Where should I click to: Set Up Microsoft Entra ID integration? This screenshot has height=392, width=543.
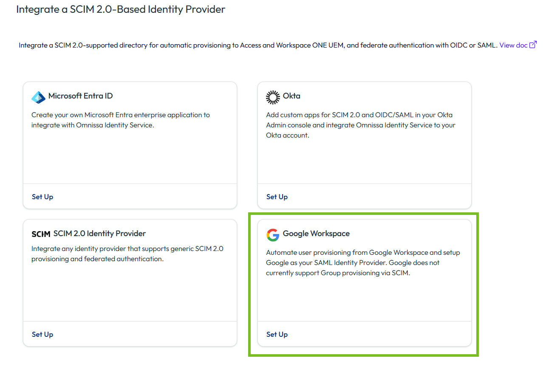point(42,197)
